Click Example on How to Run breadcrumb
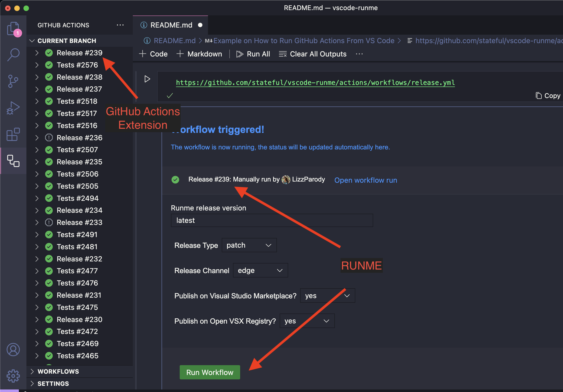Image resolution: width=563 pixels, height=392 pixels. click(304, 41)
